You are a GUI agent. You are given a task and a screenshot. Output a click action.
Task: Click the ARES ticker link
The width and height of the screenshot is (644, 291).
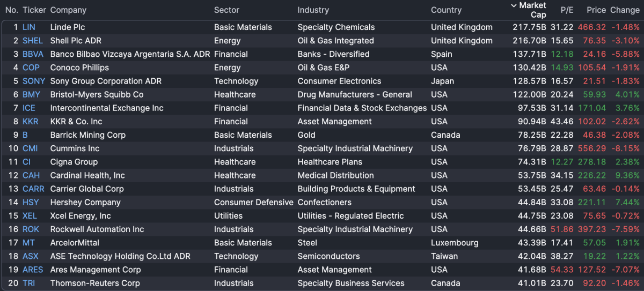click(33, 270)
